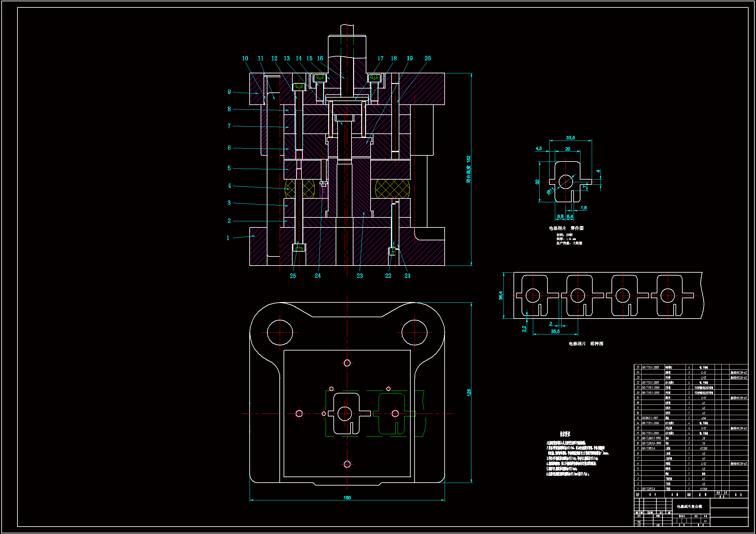The width and height of the screenshot is (756, 534).
Task: Select the 电器刷片 排样图 layout caption
Action: [x=586, y=344]
